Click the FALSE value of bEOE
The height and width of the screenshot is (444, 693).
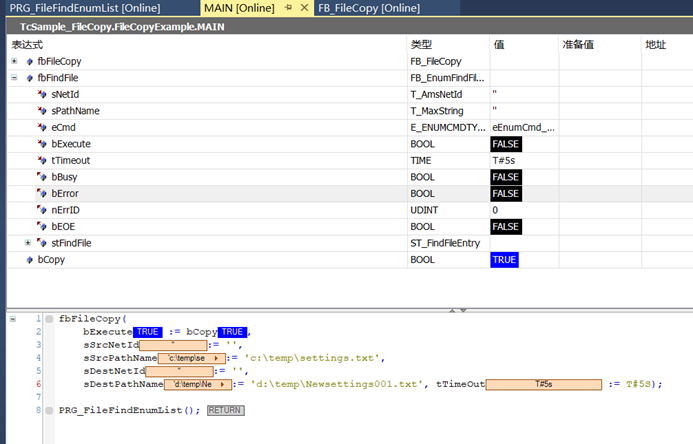point(506,227)
